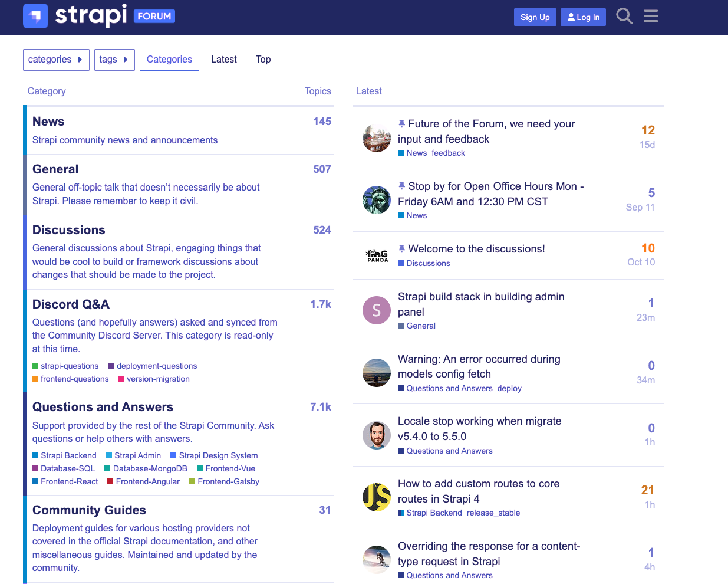The image size is (728, 584).
Task: Open the News category
Action: coord(48,122)
